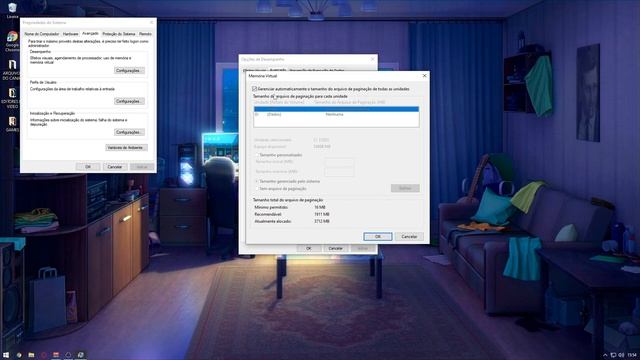Close the Opções de Desempenho window

pos(372,59)
